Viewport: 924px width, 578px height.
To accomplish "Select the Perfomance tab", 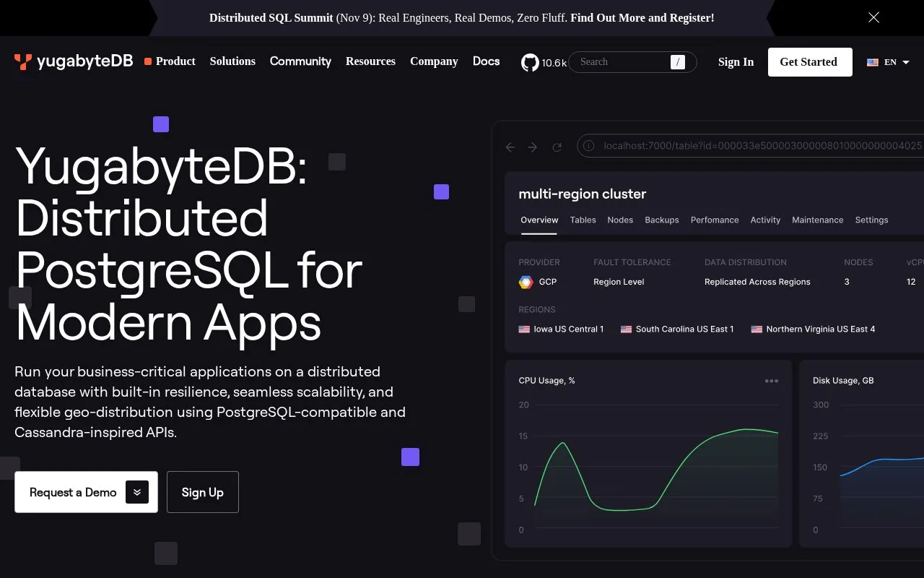I will pyautogui.click(x=715, y=220).
